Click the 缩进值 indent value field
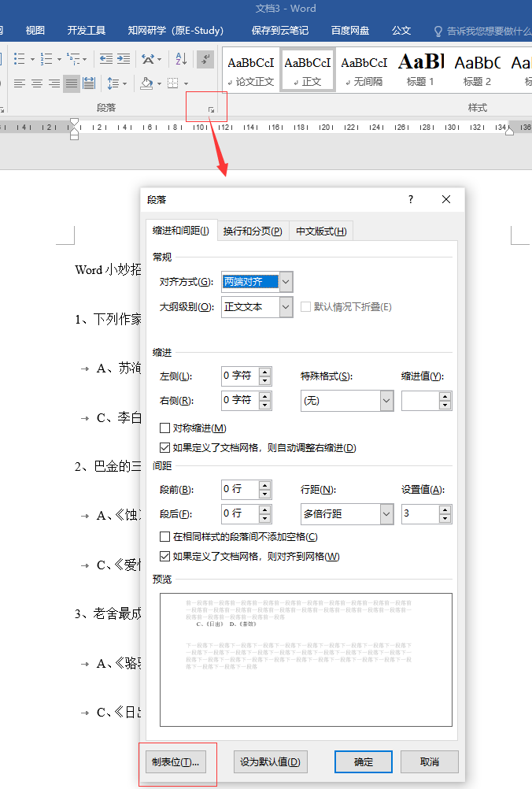The image size is (532, 789). (420, 401)
